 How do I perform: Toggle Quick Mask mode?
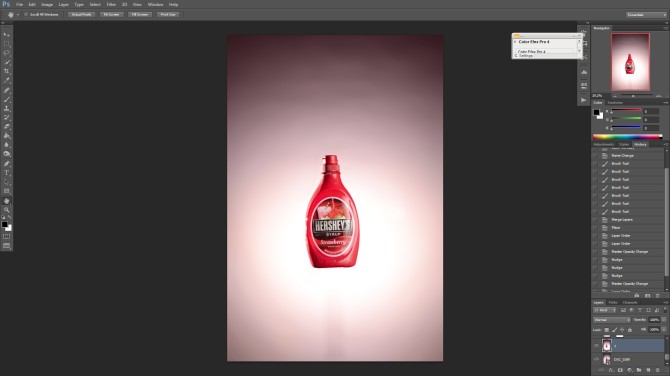[x=6, y=236]
